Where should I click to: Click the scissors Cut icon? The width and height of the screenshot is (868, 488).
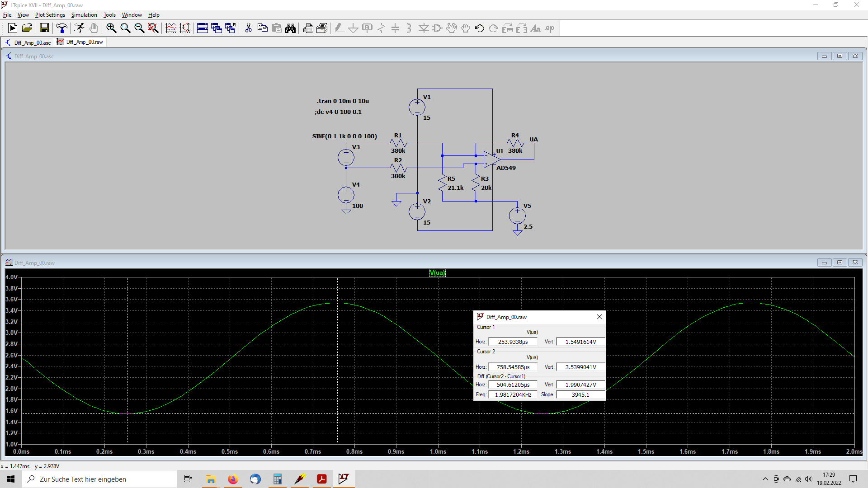248,28
